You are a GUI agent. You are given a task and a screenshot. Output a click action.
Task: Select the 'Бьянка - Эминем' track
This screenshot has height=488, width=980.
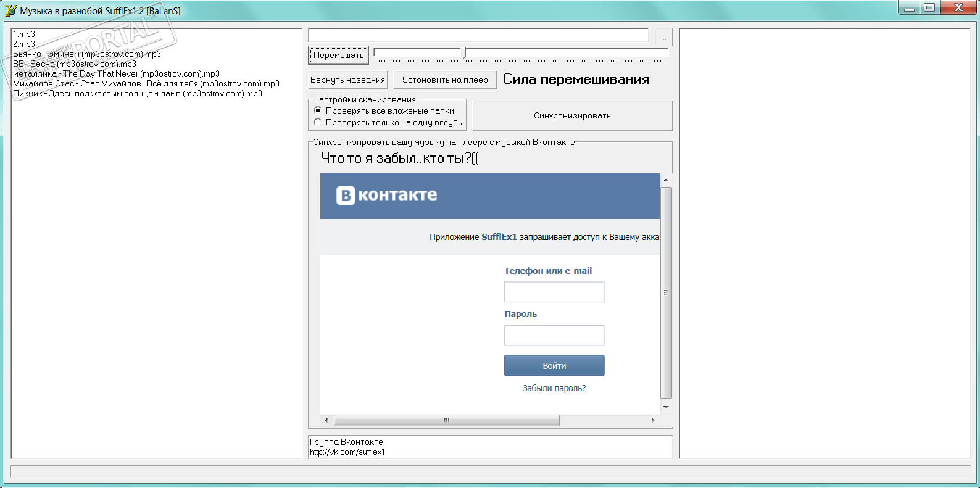(x=87, y=54)
